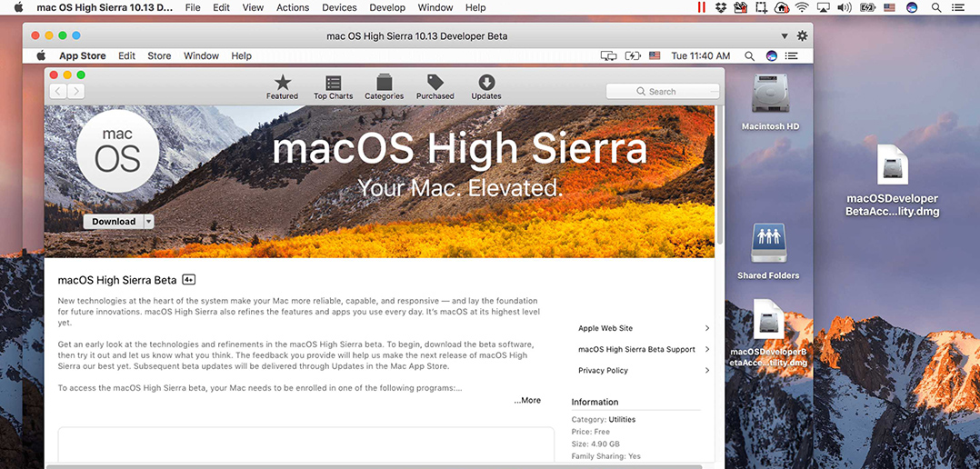Viewport: 980px width, 469px height.
Task: Click the Search field in App Store
Action: click(x=663, y=91)
